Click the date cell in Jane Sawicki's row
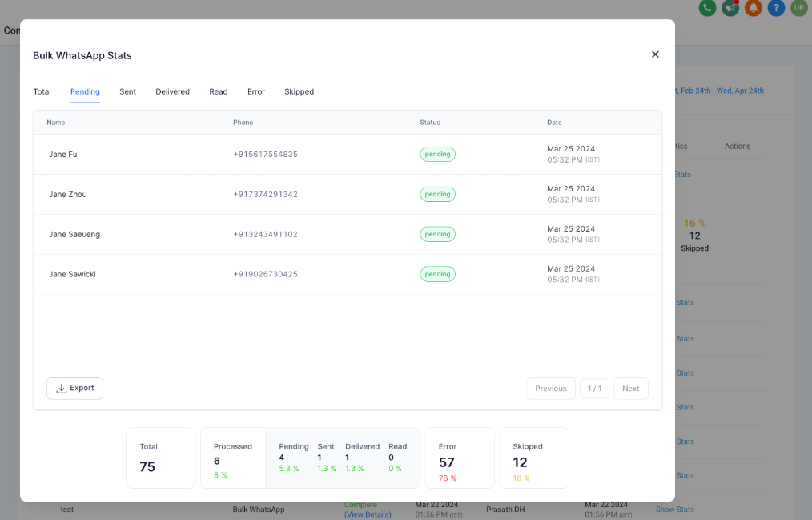This screenshot has height=520, width=812. pos(573,274)
